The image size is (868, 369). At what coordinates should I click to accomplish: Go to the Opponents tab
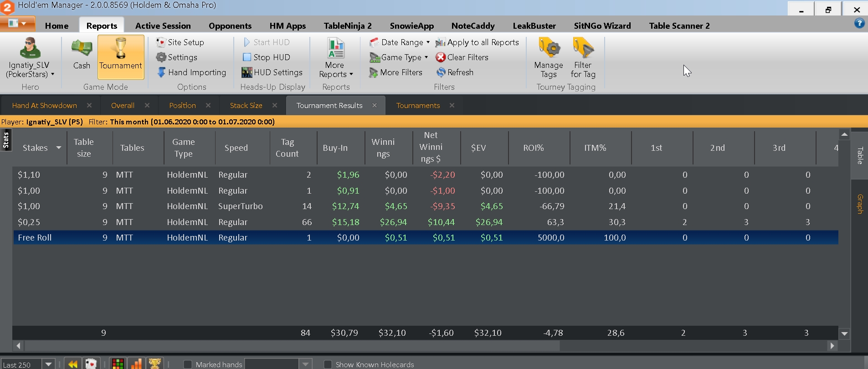[230, 26]
